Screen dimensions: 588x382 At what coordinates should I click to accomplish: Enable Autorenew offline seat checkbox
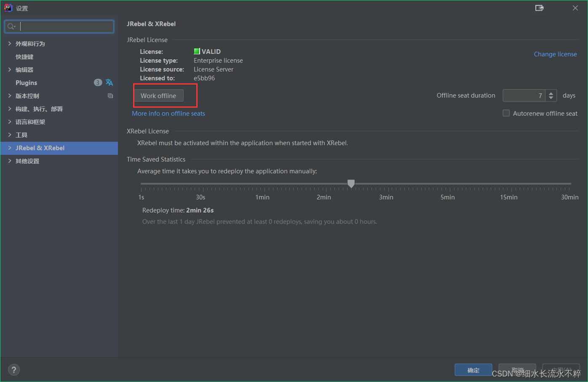coord(506,113)
